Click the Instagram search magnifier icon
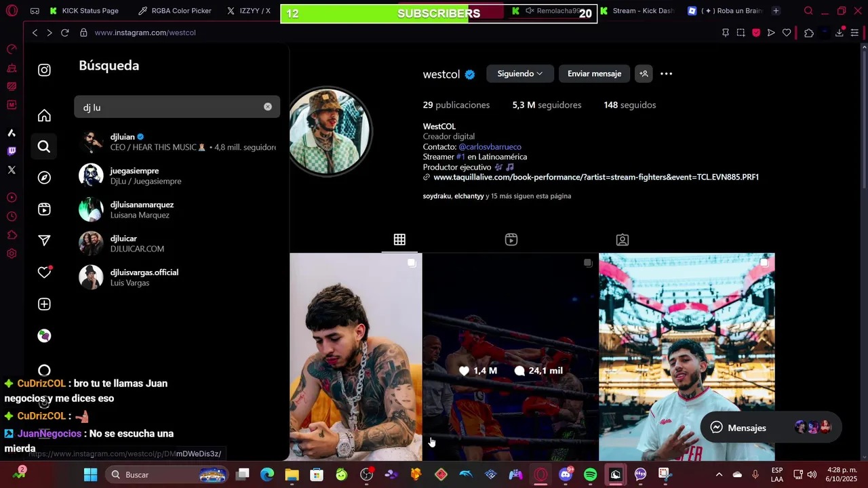This screenshot has height=488, width=868. [x=44, y=146]
